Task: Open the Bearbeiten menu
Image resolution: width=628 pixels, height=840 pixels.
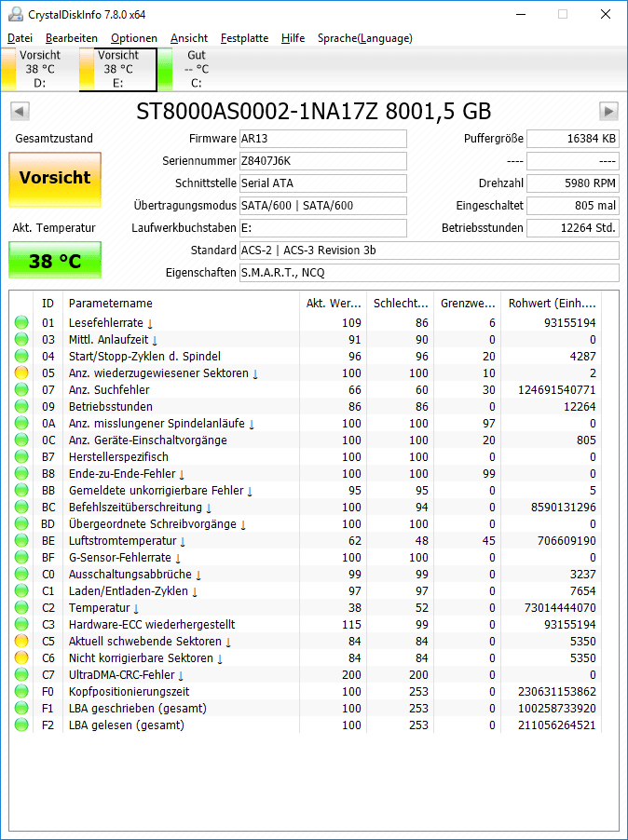Action: (x=72, y=38)
